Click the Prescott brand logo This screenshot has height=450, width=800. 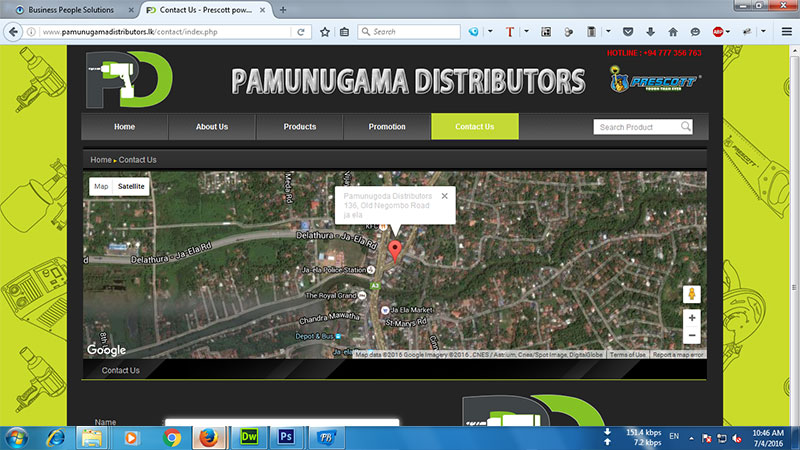click(x=655, y=80)
